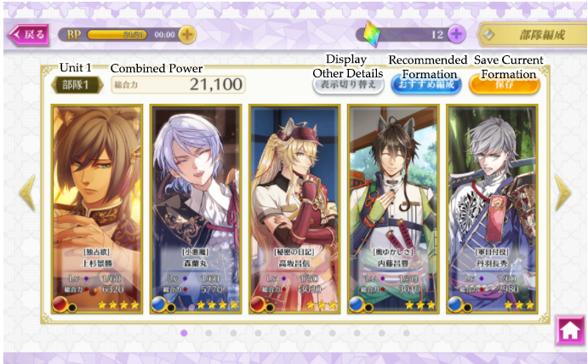This screenshot has width=588, height=364.
Task: Save formation with the orange 保存 button
Action: pos(505,84)
